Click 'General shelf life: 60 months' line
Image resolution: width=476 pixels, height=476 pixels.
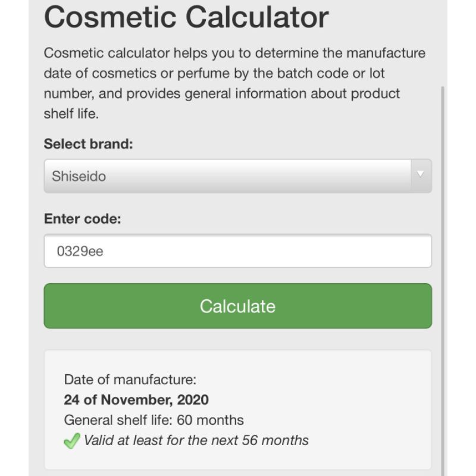154,420
